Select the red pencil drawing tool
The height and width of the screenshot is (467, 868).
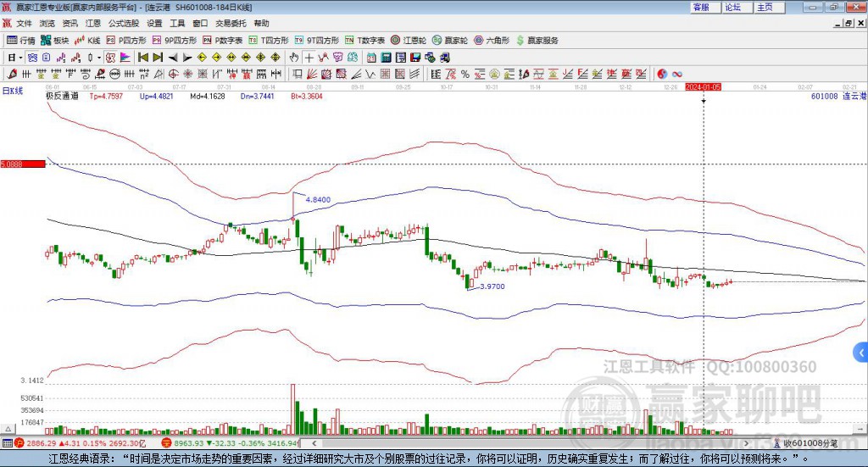pos(12,74)
